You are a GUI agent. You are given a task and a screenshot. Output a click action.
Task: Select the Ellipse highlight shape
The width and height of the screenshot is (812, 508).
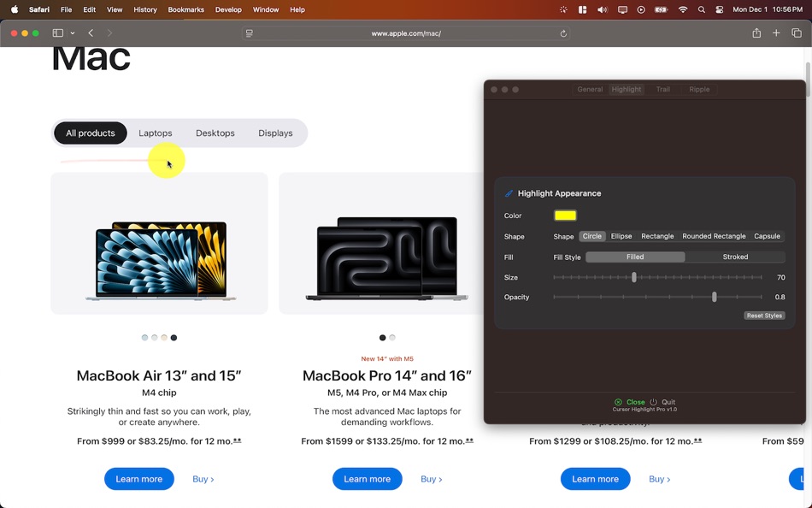(621, 236)
